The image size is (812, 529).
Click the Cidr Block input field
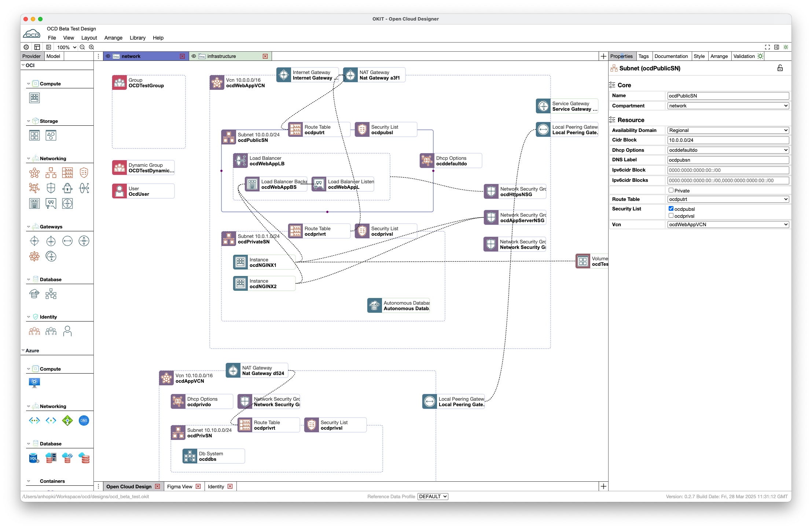point(728,140)
